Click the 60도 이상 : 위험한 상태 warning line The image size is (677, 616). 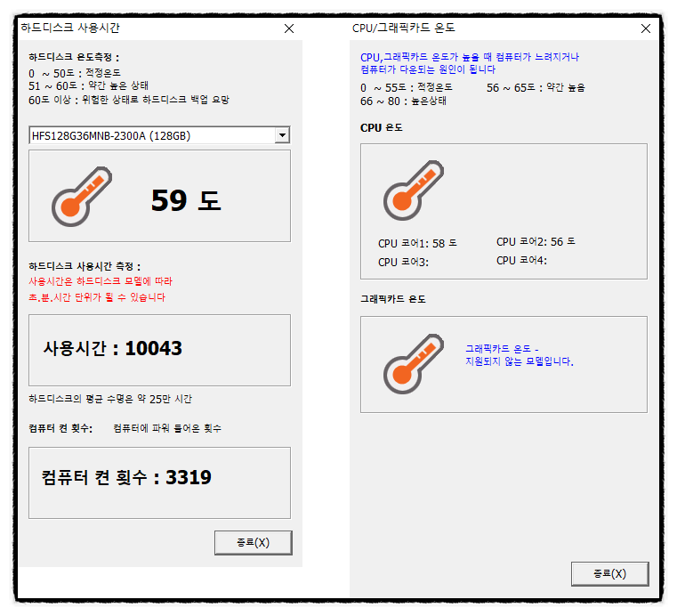pyautogui.click(x=129, y=100)
